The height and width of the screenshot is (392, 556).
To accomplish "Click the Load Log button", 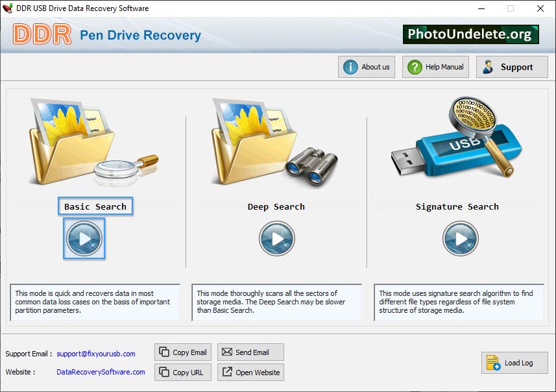I will pyautogui.click(x=514, y=363).
